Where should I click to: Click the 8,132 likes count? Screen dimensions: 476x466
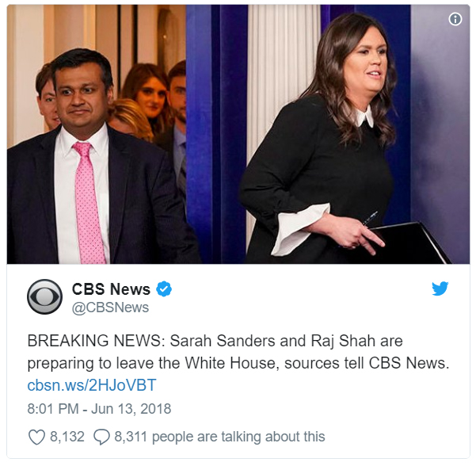click(x=67, y=437)
